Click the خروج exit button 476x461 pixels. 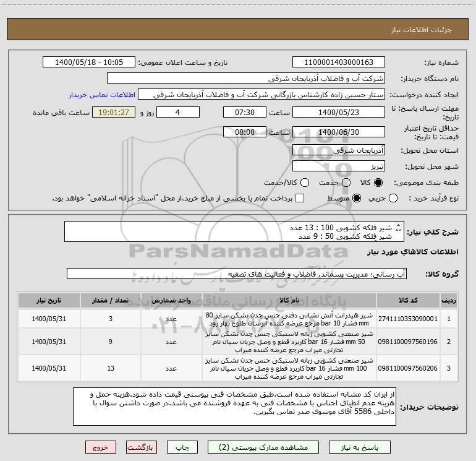coord(101,447)
